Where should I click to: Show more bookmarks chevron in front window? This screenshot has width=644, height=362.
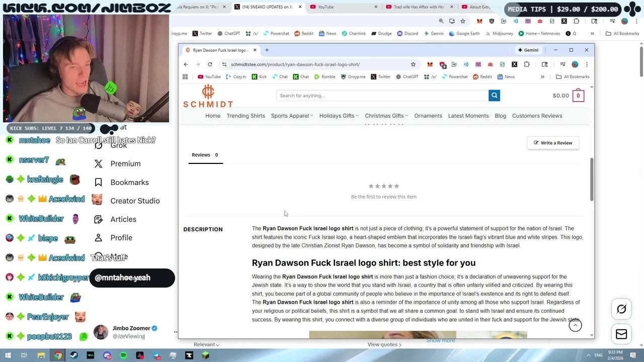coord(542,77)
